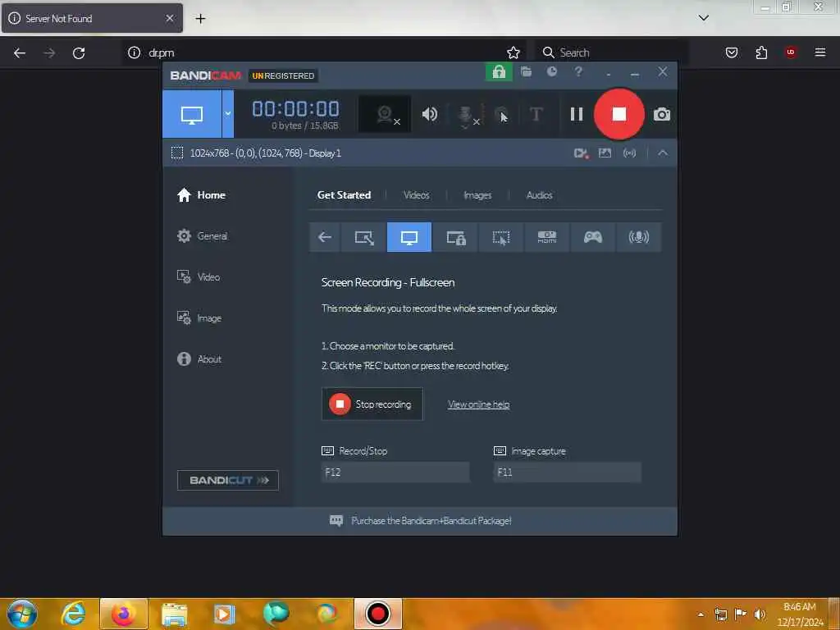Click the UNREGISTERED badge
The image size is (840, 630).
(283, 75)
